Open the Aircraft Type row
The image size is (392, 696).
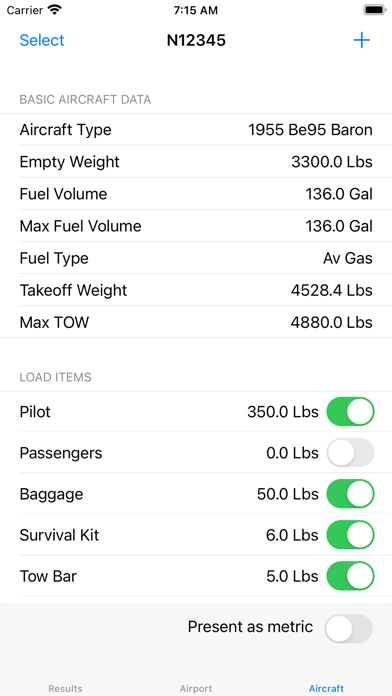(196, 130)
